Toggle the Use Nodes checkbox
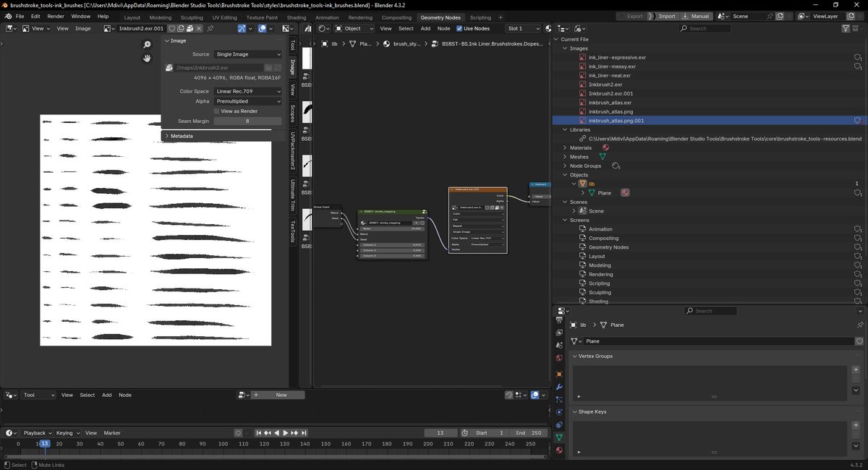The width and height of the screenshot is (868, 470). click(x=459, y=28)
